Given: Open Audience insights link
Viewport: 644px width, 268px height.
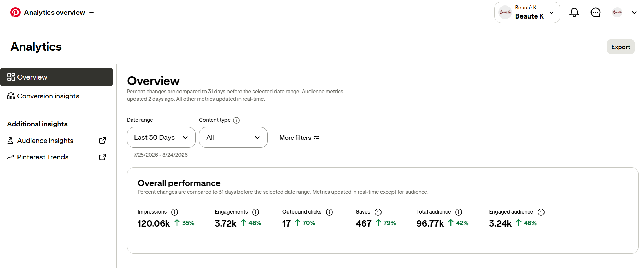Looking at the screenshot, I should pyautogui.click(x=56, y=141).
